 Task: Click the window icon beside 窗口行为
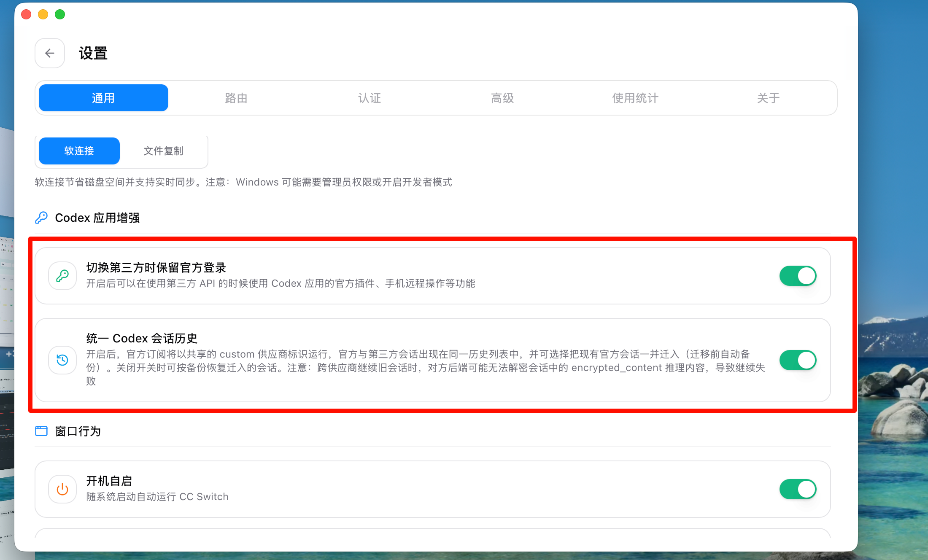point(41,431)
